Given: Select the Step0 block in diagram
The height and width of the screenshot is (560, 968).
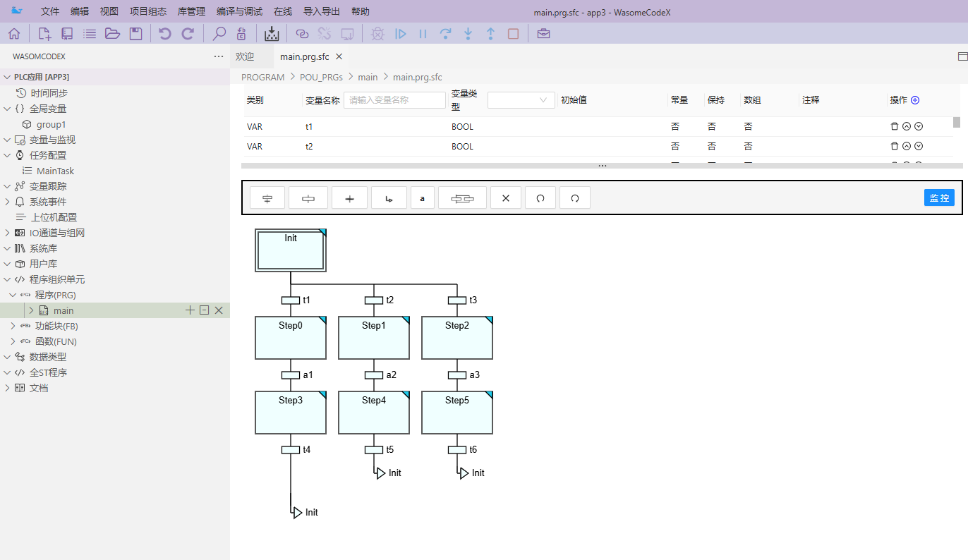Looking at the screenshot, I should (x=291, y=338).
